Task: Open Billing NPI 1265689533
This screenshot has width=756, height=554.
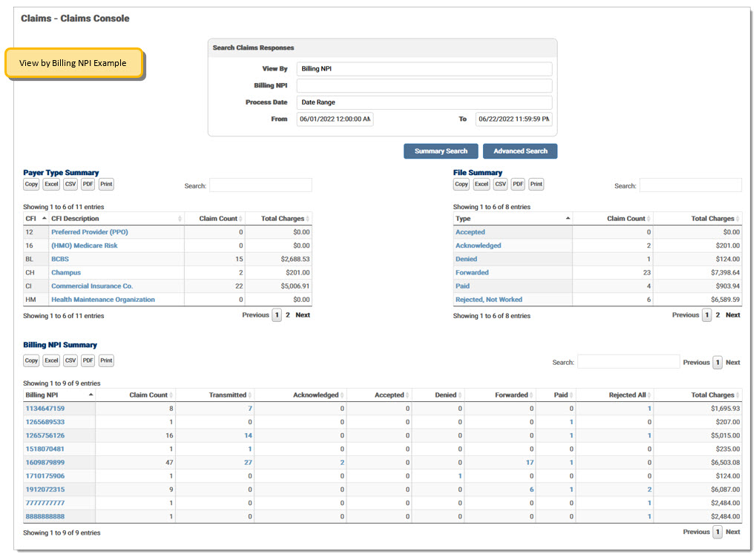Action: click(45, 422)
